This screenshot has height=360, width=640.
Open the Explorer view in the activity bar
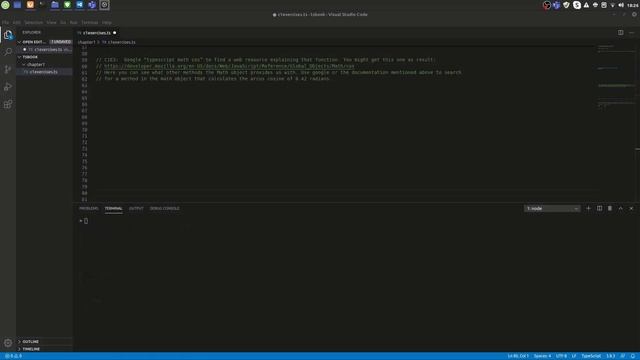click(8, 35)
